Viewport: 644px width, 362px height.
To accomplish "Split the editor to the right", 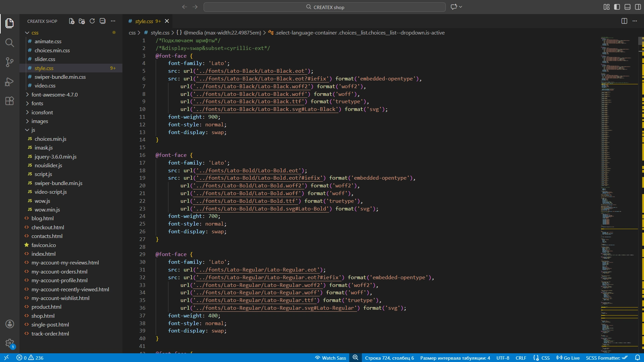I will [624, 21].
